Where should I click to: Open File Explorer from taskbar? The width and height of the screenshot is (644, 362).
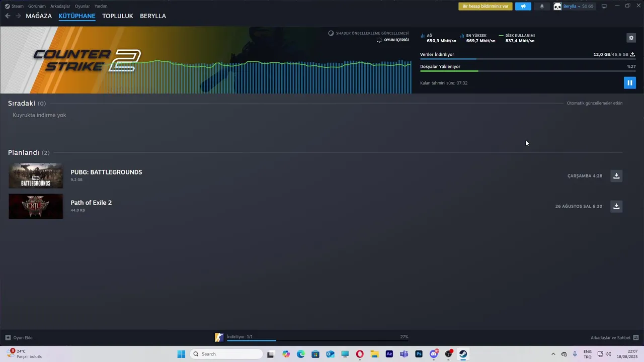coord(374,354)
